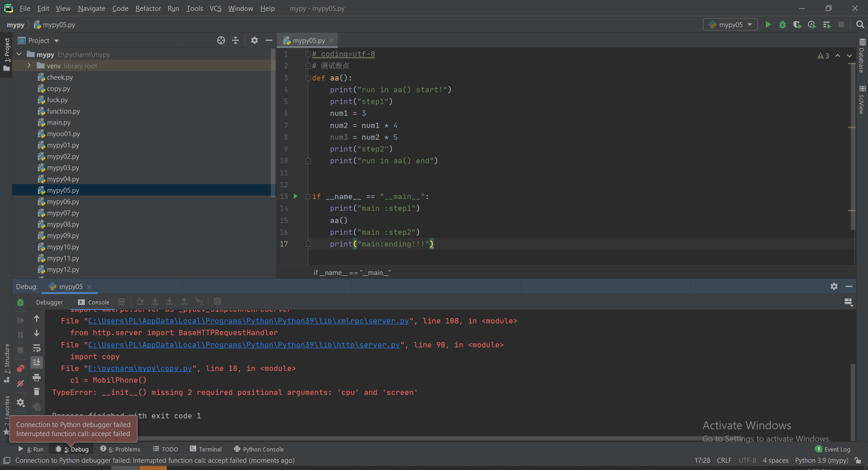Open Debug panel settings gear top right

(x=834, y=286)
